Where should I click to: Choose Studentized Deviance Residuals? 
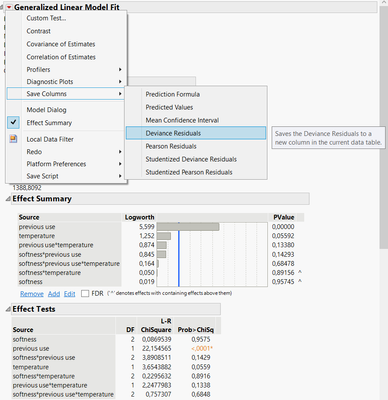point(191,159)
